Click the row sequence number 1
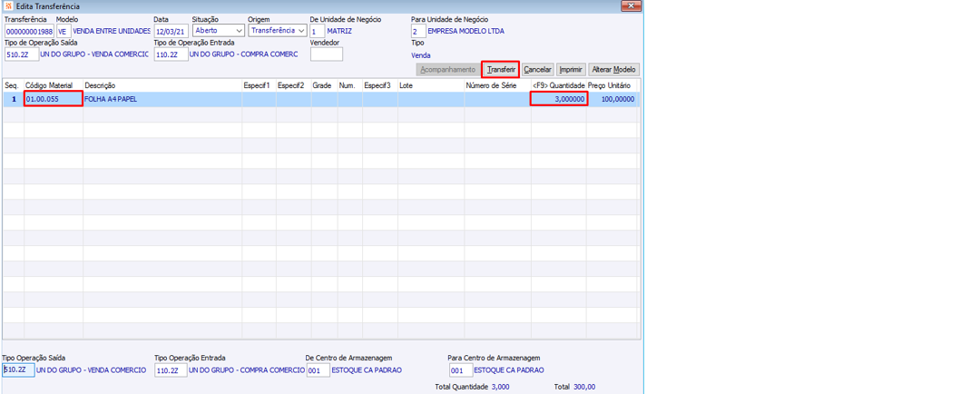 point(13,99)
